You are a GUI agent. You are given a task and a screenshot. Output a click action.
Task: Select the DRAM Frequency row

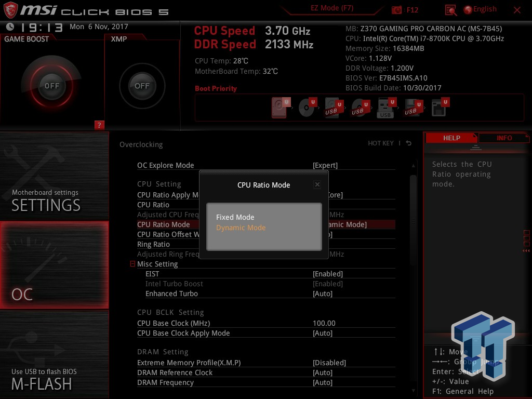click(x=266, y=382)
